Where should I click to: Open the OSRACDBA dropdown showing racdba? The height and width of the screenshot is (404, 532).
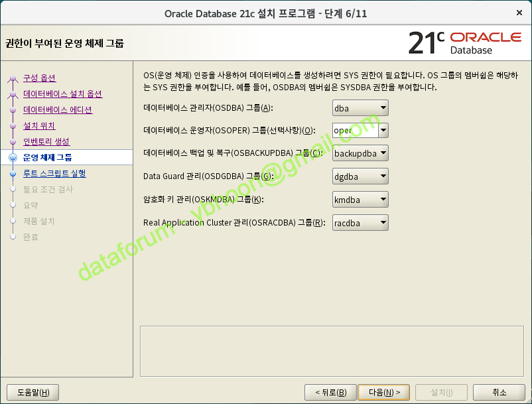[360, 223]
